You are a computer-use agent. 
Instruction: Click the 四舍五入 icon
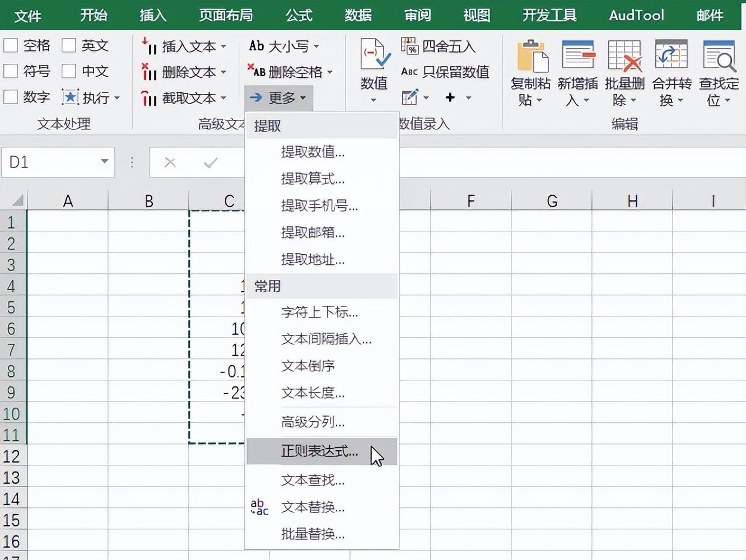tap(410, 46)
